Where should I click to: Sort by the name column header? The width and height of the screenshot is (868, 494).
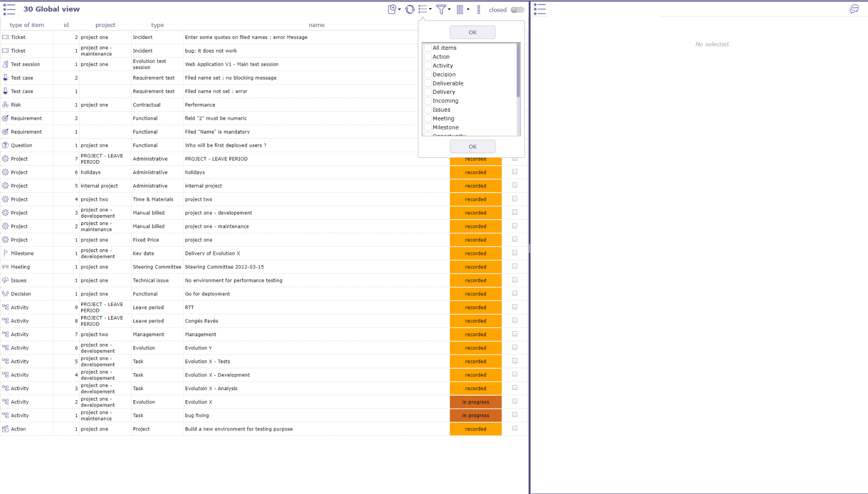point(316,25)
